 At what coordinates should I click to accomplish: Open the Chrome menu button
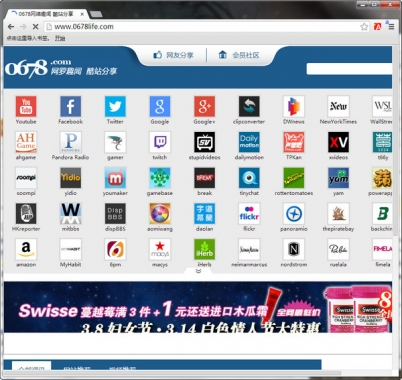(x=391, y=27)
